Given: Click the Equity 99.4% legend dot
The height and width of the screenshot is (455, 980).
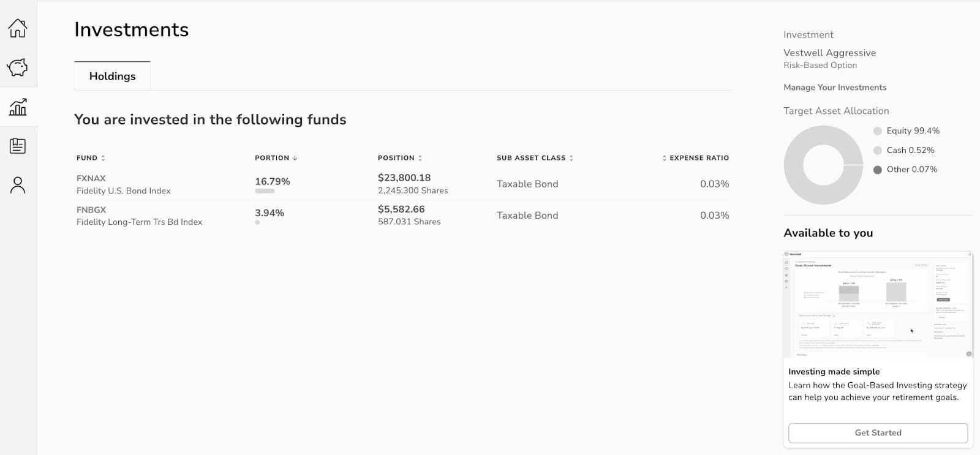Looking at the screenshot, I should point(878,131).
